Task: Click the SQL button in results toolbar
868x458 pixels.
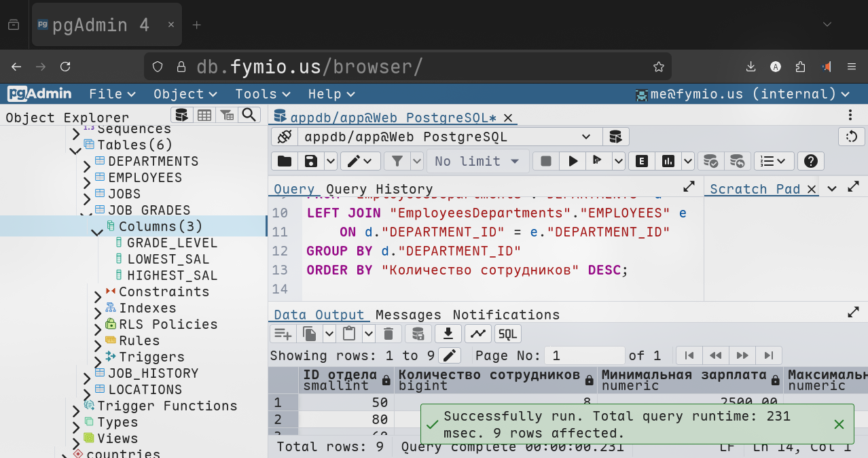Action: pyautogui.click(x=508, y=334)
